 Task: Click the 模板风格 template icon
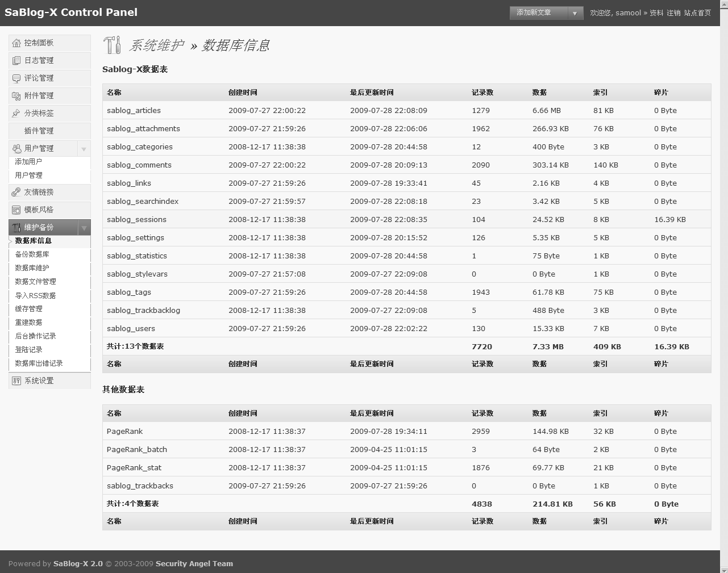coord(16,210)
